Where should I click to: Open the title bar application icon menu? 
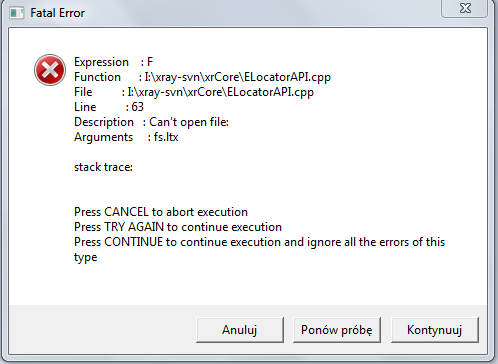(x=17, y=13)
